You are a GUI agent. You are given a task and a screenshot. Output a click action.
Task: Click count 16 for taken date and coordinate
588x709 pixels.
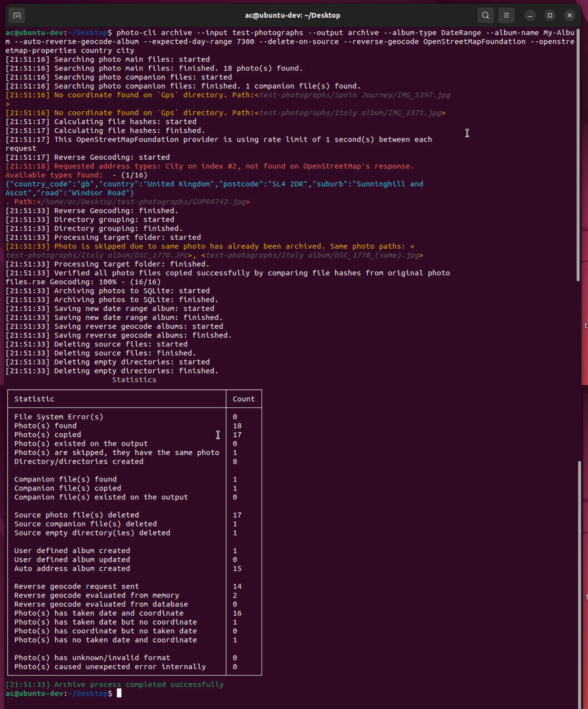pos(237,613)
